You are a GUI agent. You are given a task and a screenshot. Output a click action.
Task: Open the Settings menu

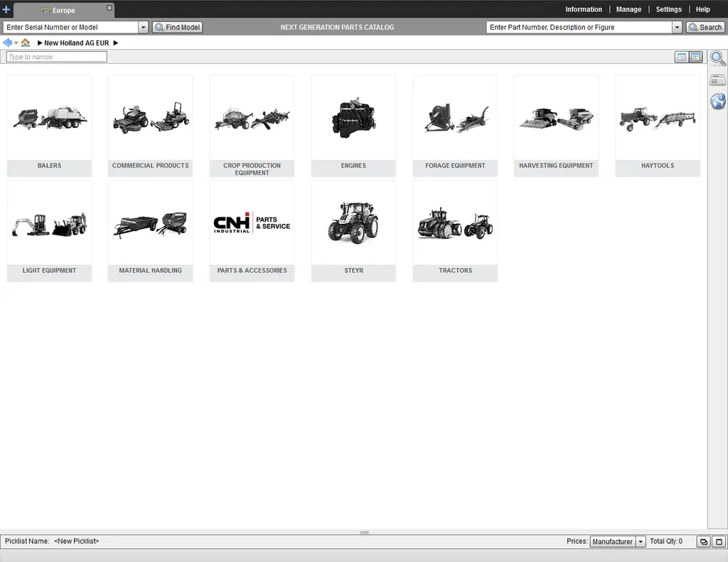pos(668,9)
